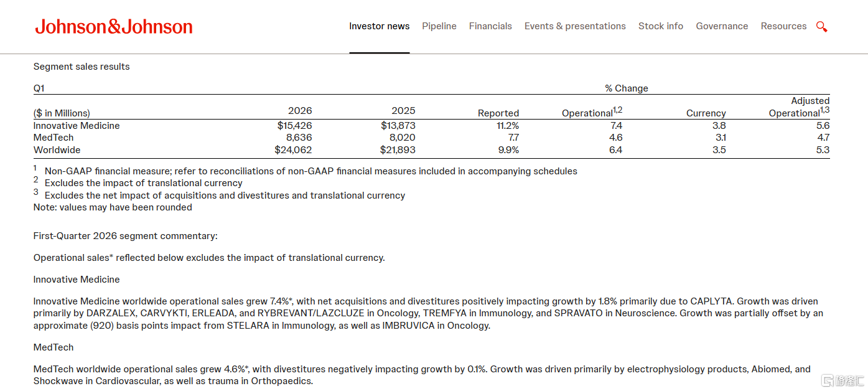Screen dimensions: 868x391
Task: Click the 2026 column header
Action: [300, 111]
